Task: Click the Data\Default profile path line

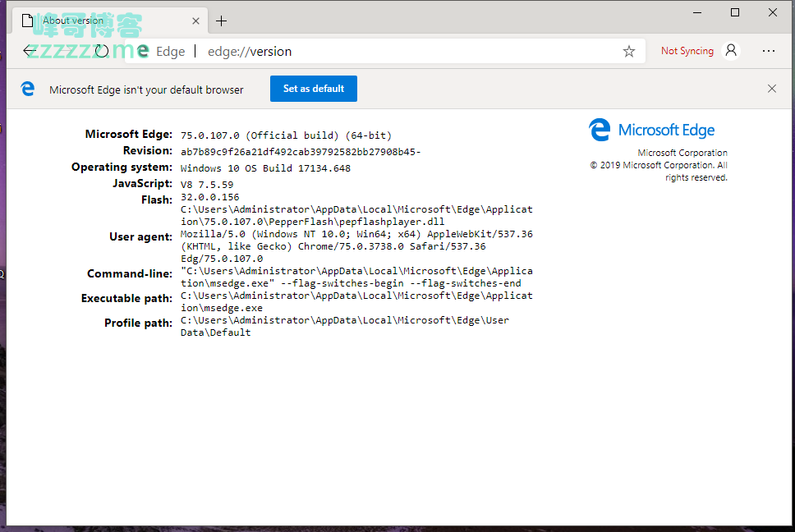Action: pyautogui.click(x=215, y=332)
